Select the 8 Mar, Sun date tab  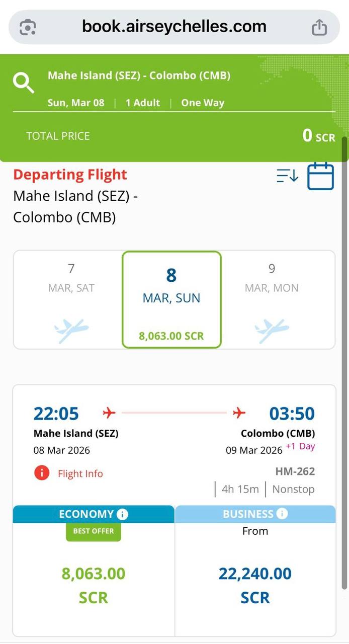click(171, 299)
